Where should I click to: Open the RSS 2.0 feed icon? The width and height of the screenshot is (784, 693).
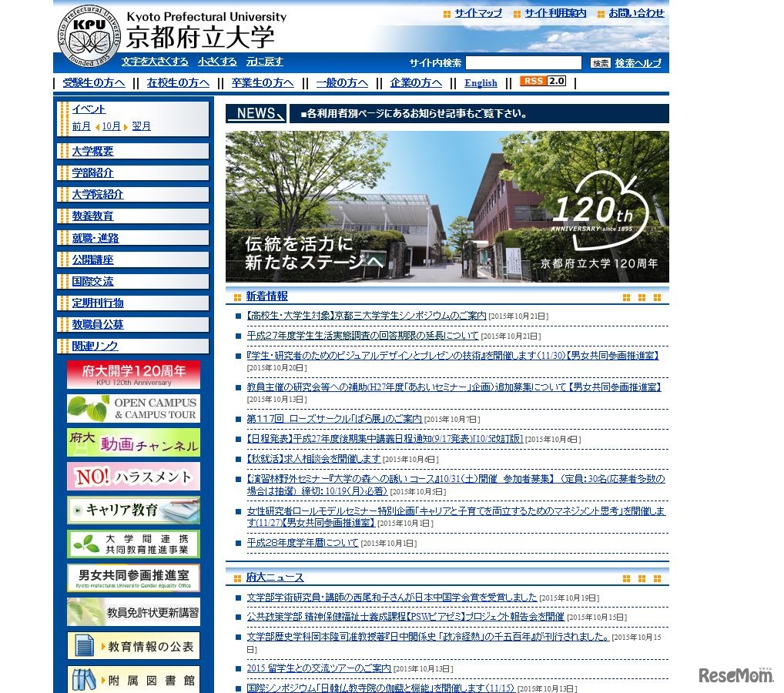click(x=541, y=80)
